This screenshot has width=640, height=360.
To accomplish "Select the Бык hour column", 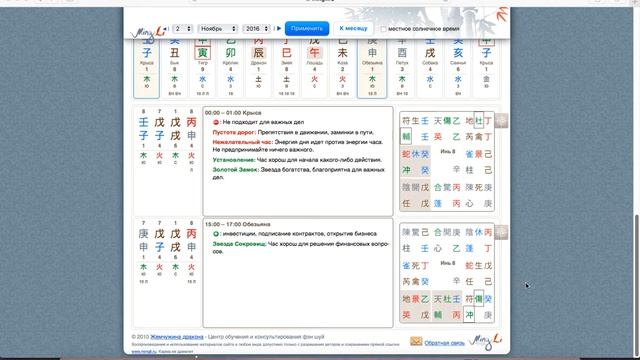I will 175,69.
